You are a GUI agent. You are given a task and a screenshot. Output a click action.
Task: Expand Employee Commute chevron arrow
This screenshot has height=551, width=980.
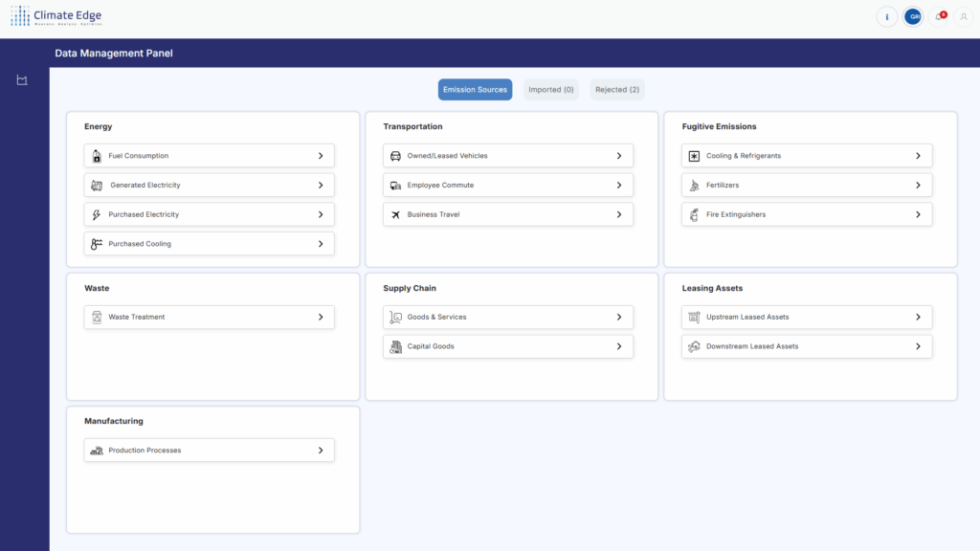coord(619,186)
